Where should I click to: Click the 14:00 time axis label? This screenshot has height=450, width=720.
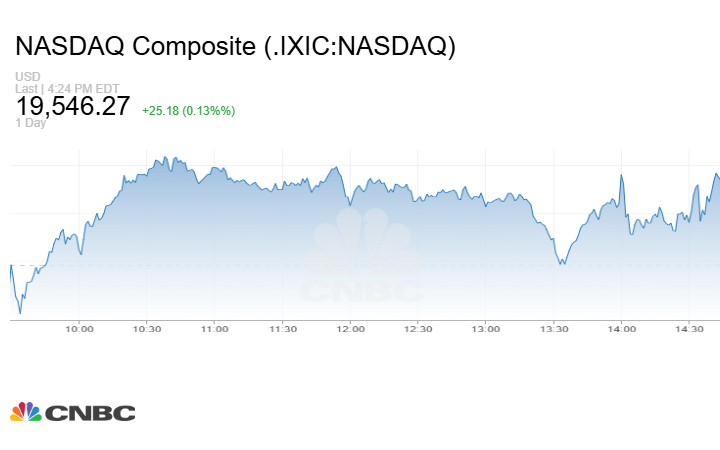(622, 328)
